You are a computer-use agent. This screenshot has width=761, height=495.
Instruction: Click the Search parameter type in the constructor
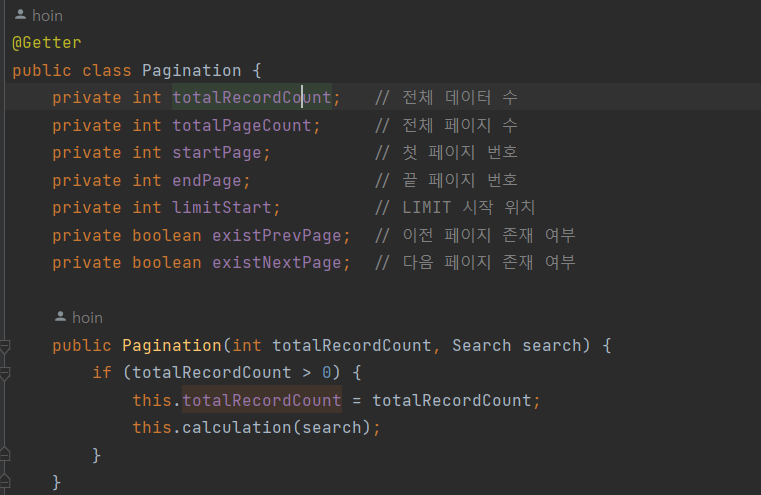pyautogui.click(x=481, y=346)
